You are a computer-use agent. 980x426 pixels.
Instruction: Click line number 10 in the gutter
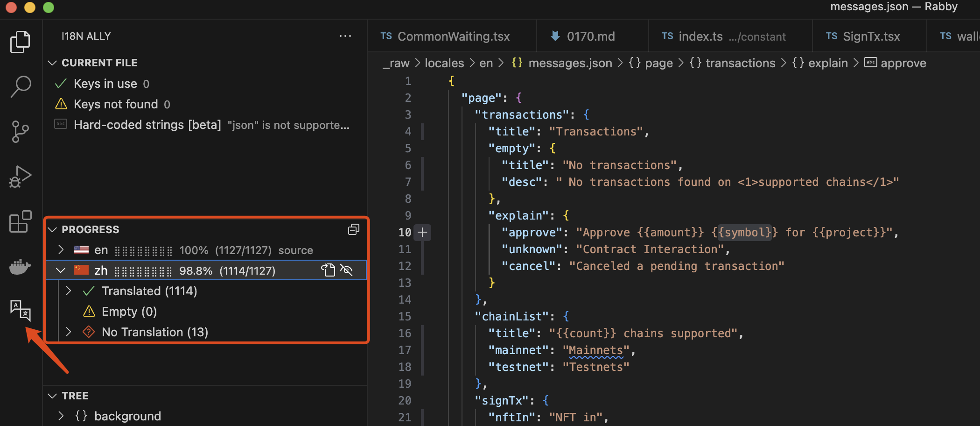point(405,232)
